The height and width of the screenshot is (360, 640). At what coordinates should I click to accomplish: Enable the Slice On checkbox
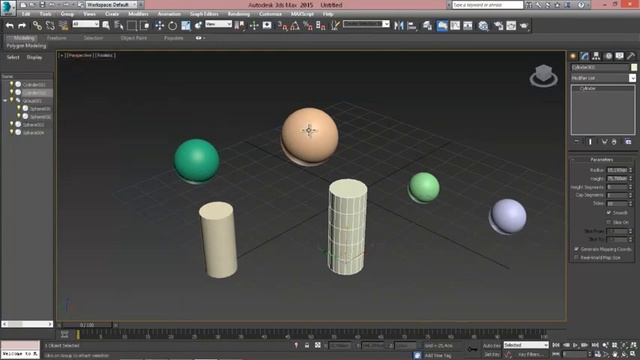pos(609,222)
